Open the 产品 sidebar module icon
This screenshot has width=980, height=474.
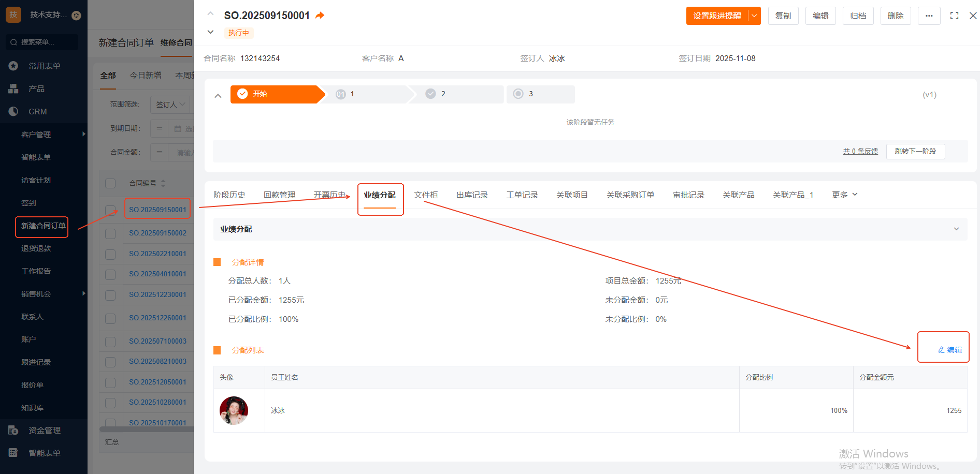point(13,89)
